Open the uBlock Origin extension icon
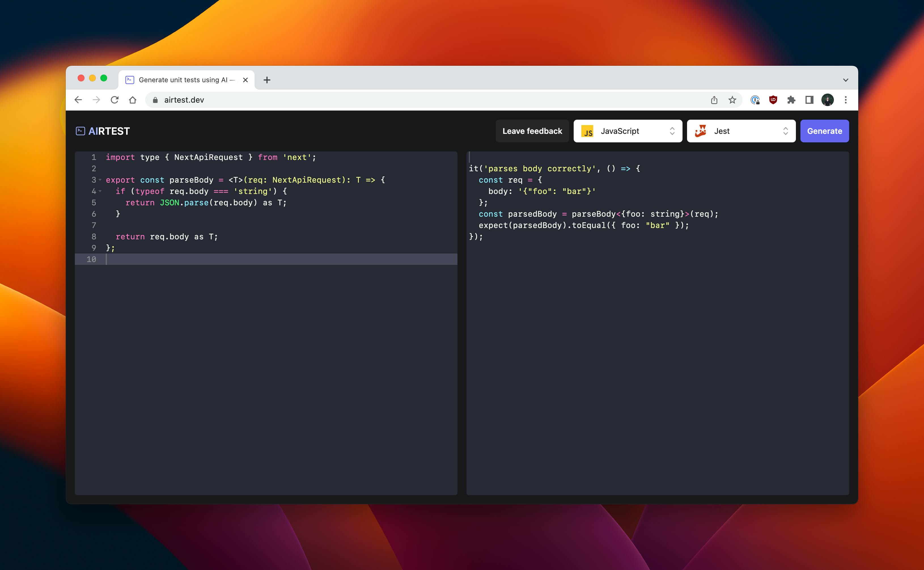Image resolution: width=924 pixels, height=570 pixels. click(x=773, y=100)
